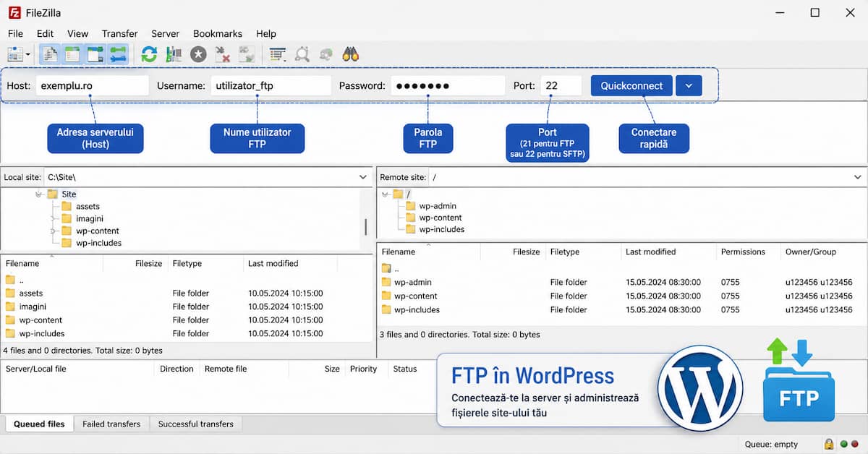Collapse the root / folder in remote tree
This screenshot has height=454, width=868.
[x=384, y=194]
